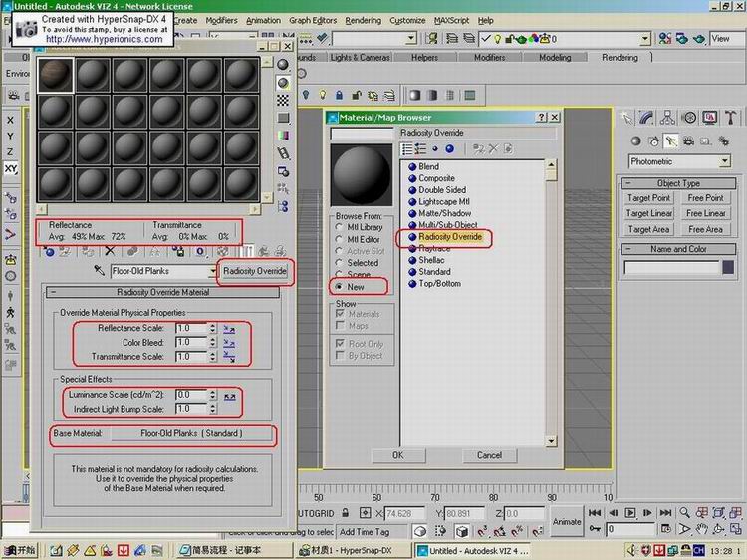Viewport: 747px width, 560px height.
Task: Open the Display panel icon
Action: pos(710,118)
